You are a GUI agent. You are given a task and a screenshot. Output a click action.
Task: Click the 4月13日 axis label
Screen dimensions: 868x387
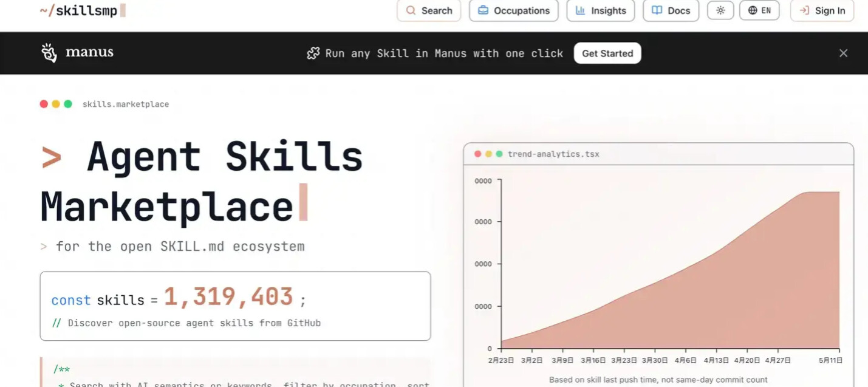(x=716, y=360)
